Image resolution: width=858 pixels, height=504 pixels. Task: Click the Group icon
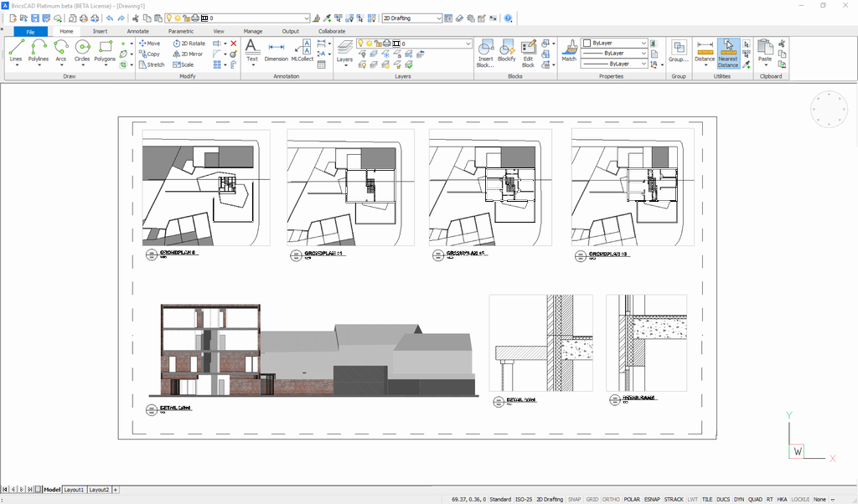pos(679,50)
